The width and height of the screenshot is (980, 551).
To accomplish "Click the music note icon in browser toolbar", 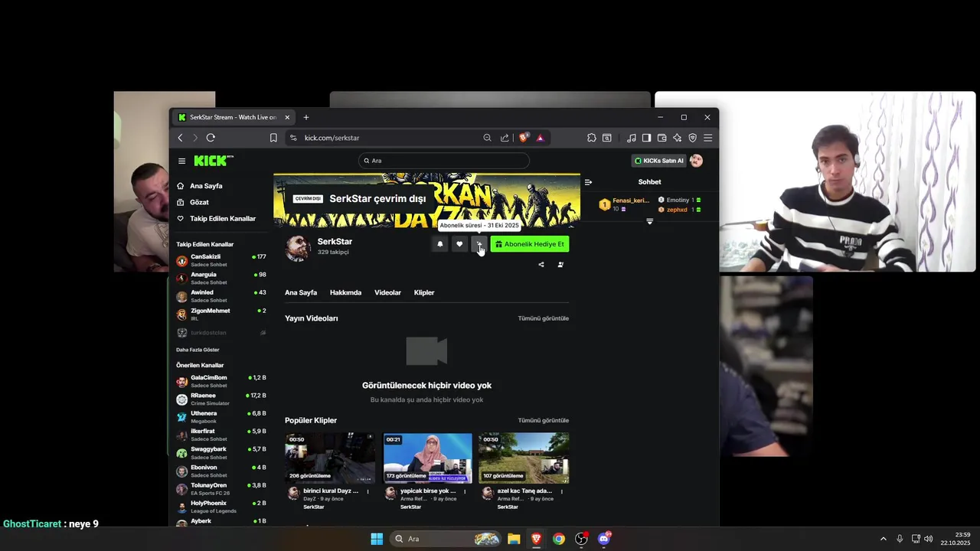I will coord(631,138).
